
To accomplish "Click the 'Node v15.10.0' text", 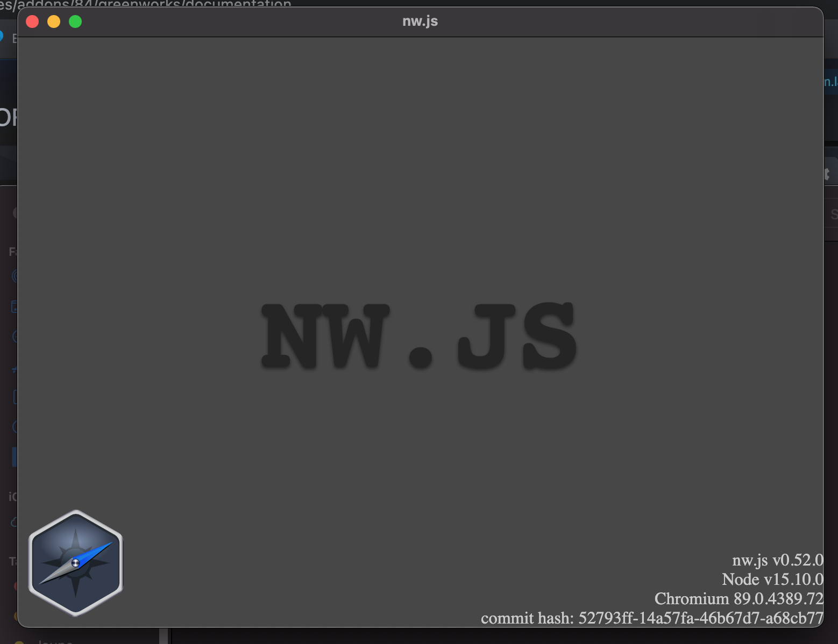I will coord(772,579).
